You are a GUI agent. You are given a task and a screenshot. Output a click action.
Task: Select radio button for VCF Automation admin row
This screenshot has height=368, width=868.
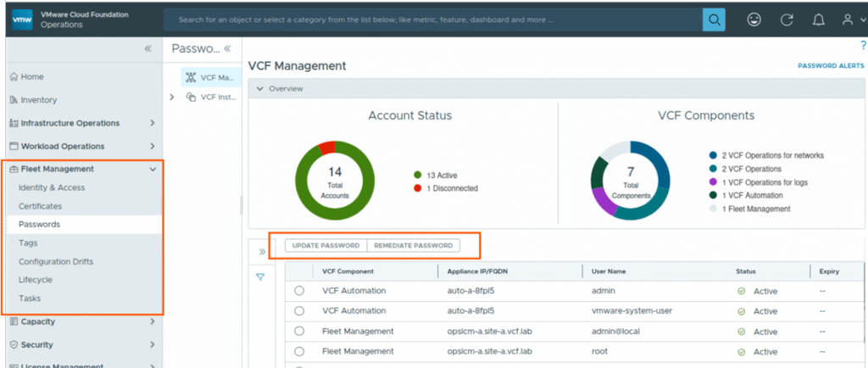pos(298,291)
